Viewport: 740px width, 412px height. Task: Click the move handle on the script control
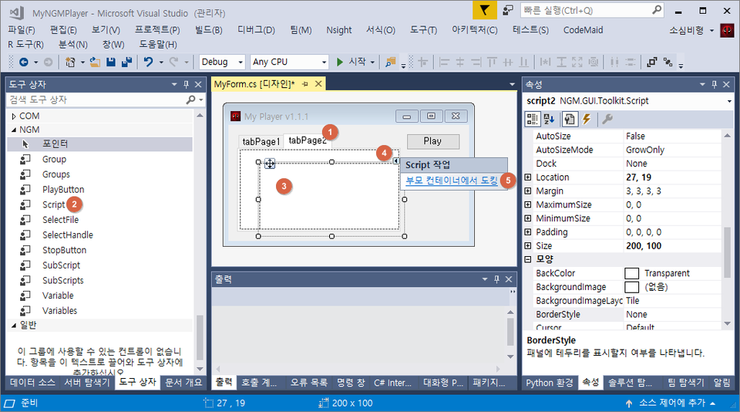(x=269, y=163)
